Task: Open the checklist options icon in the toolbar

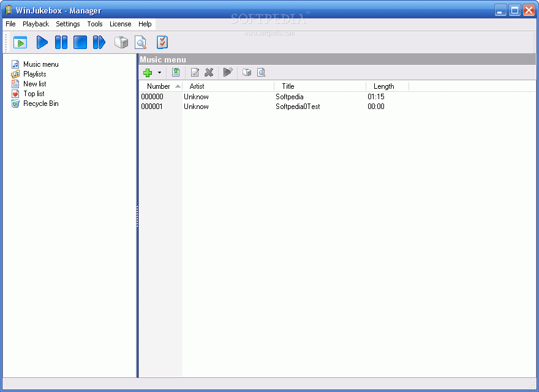Action: pos(162,43)
